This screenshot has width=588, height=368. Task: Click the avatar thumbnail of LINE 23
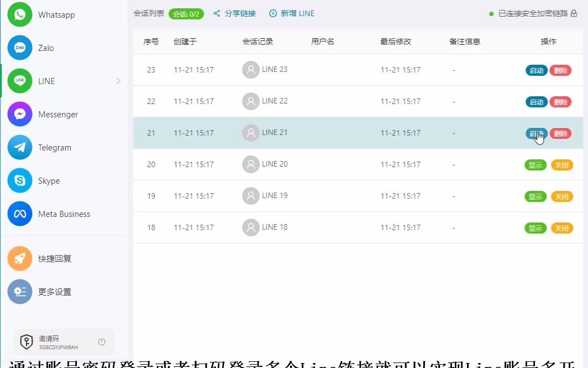click(x=250, y=70)
